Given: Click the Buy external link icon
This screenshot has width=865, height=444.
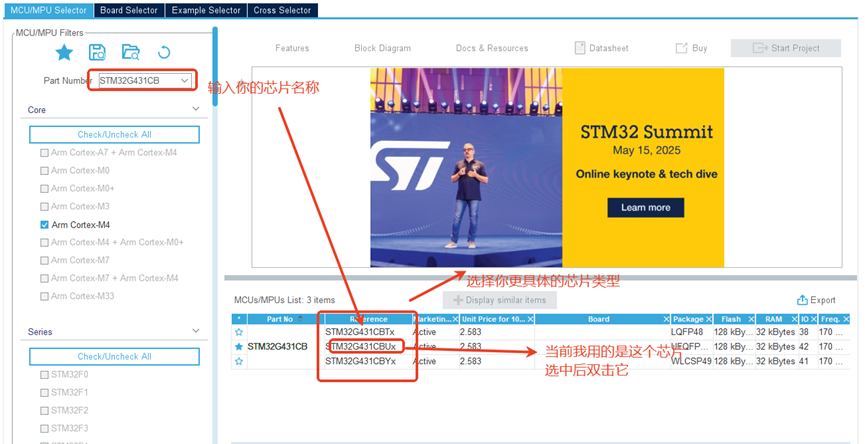Looking at the screenshot, I should (x=681, y=48).
